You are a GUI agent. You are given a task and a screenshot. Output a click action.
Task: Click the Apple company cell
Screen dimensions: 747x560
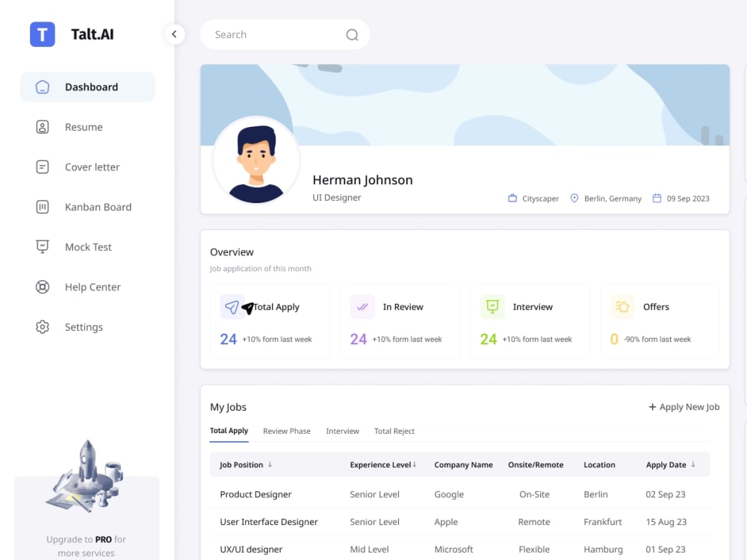click(446, 522)
